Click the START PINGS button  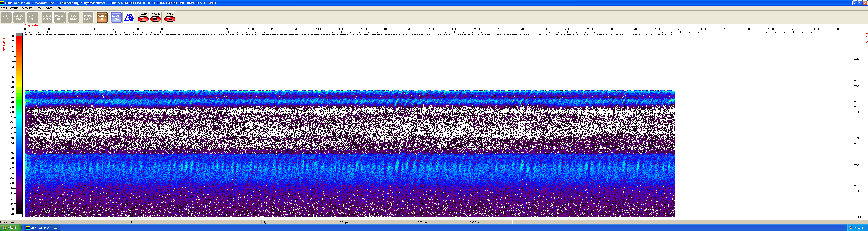click(x=47, y=18)
